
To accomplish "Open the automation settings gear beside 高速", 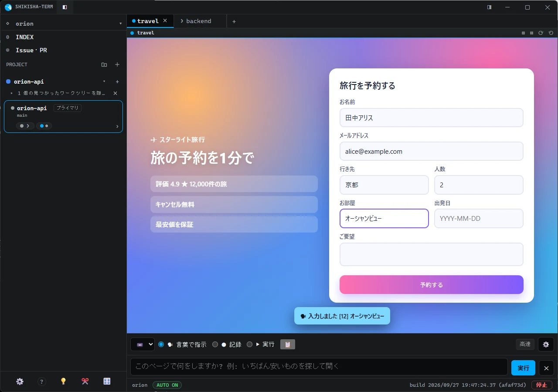I will pos(546,344).
